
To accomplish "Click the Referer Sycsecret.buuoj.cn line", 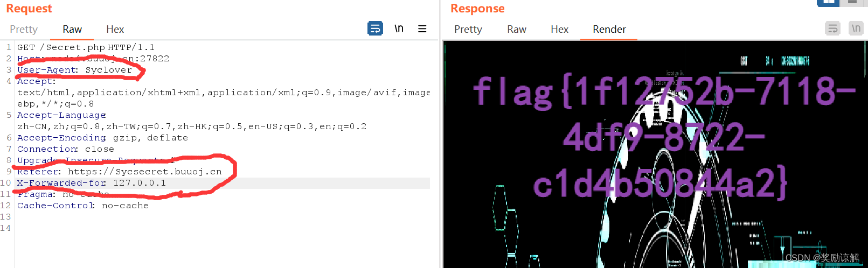I will 120,172.
